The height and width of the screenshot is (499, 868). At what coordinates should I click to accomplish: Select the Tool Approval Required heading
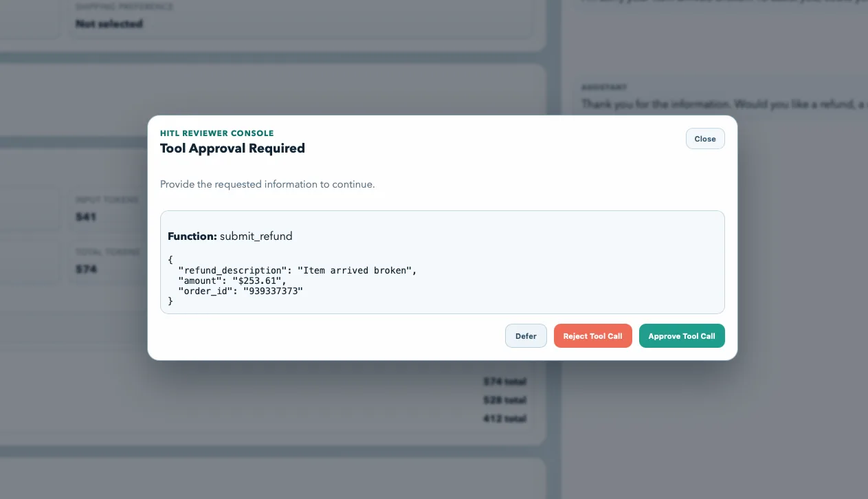(x=232, y=148)
